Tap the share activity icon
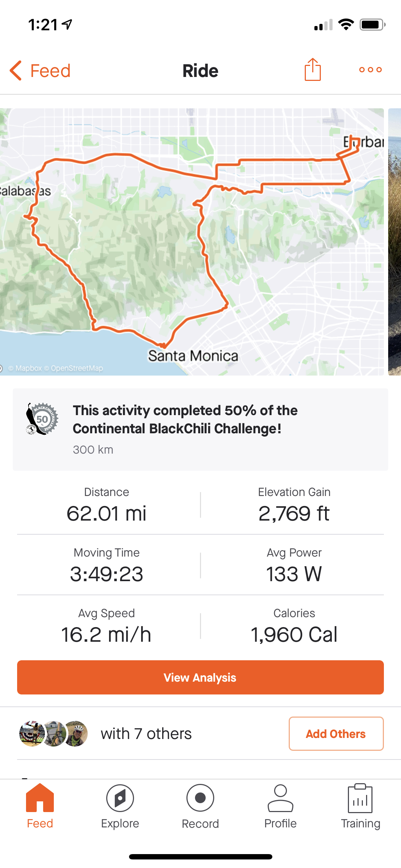This screenshot has height=868, width=401. 313,70
